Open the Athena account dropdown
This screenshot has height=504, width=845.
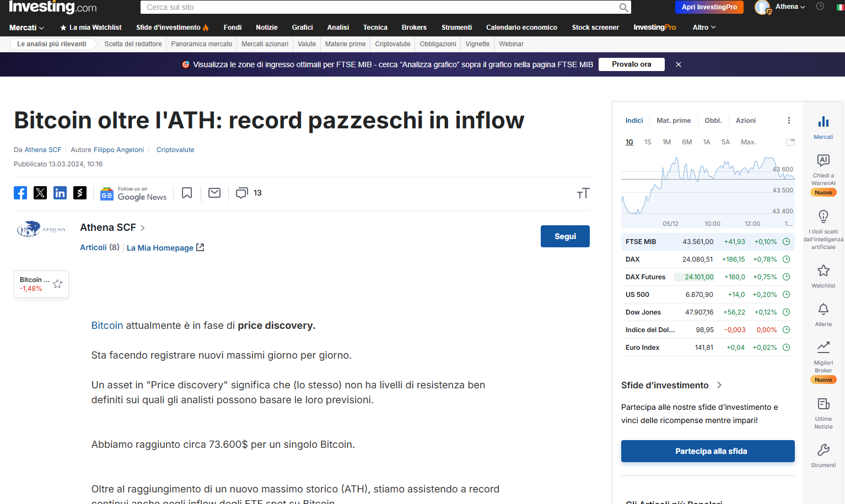pos(790,7)
